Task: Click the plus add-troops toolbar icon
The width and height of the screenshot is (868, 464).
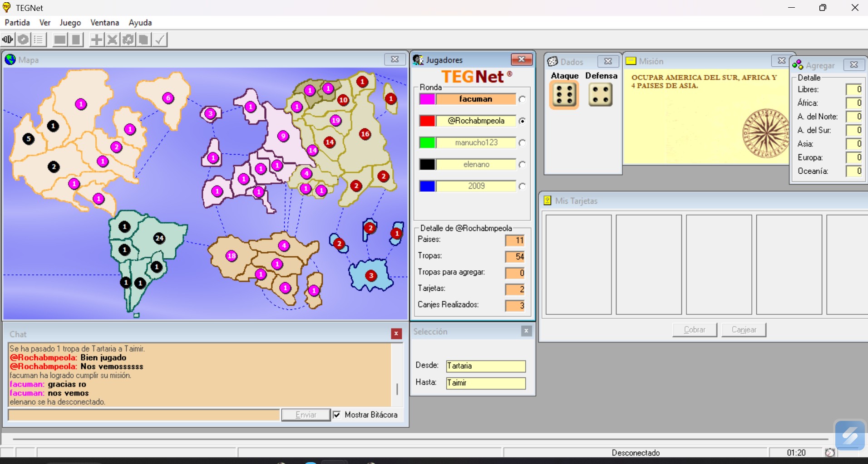Action: click(x=96, y=40)
